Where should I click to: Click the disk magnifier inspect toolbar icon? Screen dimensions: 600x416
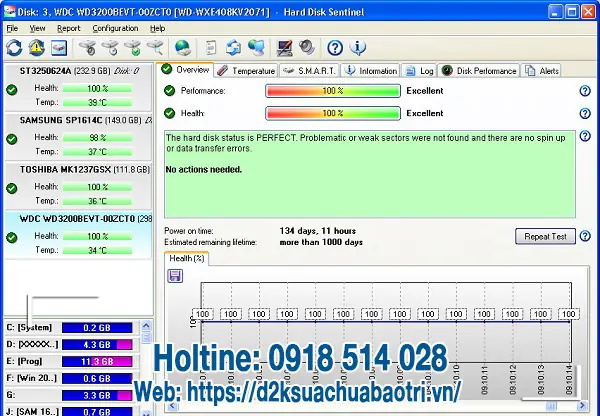pyautogui.click(x=155, y=48)
